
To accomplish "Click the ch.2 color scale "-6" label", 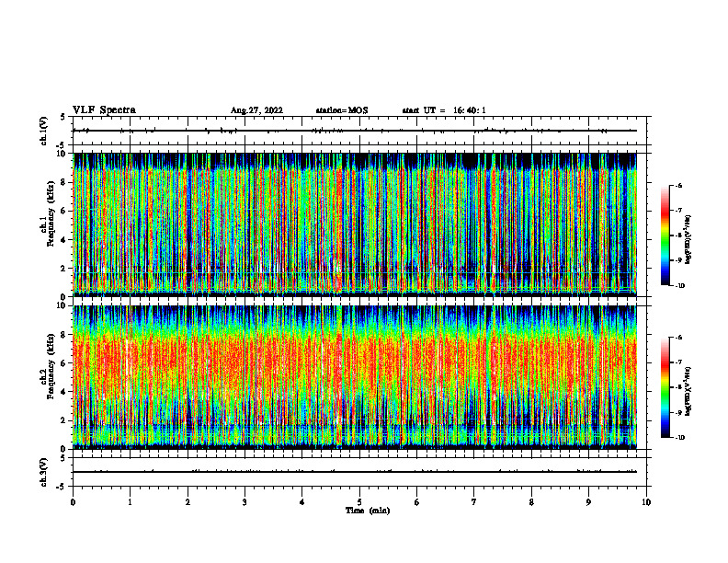I will click(679, 338).
